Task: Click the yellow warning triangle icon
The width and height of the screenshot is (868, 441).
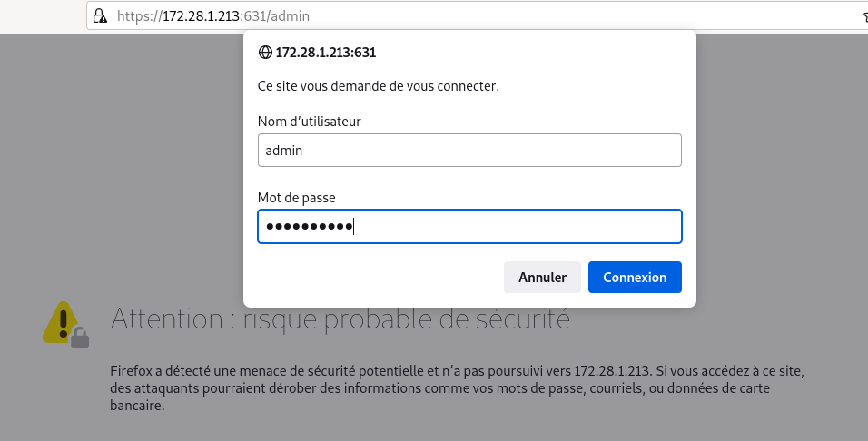Action: point(62,322)
